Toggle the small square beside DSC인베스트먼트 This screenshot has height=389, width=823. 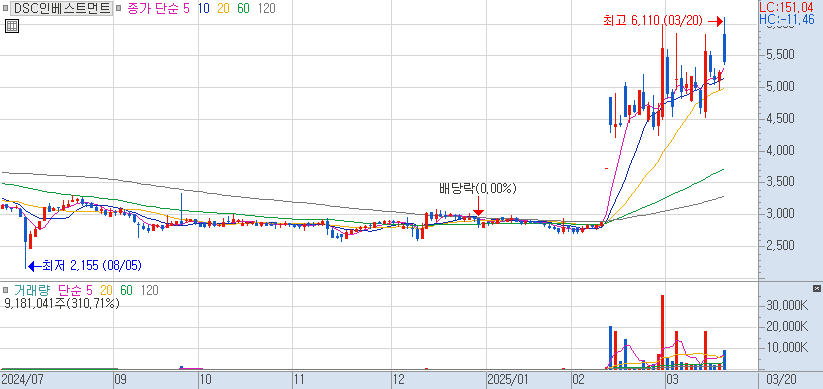click(5, 8)
